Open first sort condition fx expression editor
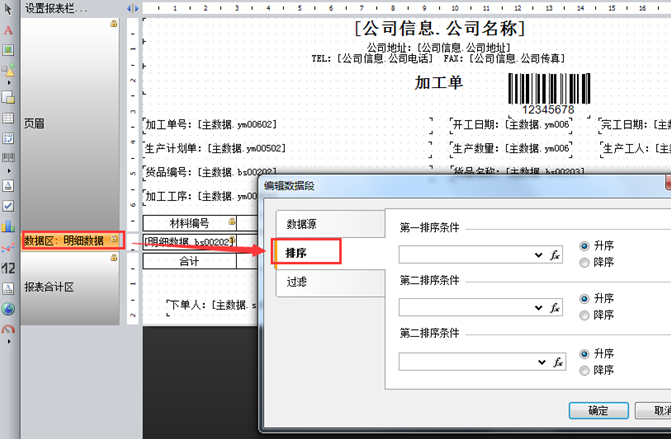Image resolution: width=671 pixels, height=439 pixels. 557,255
